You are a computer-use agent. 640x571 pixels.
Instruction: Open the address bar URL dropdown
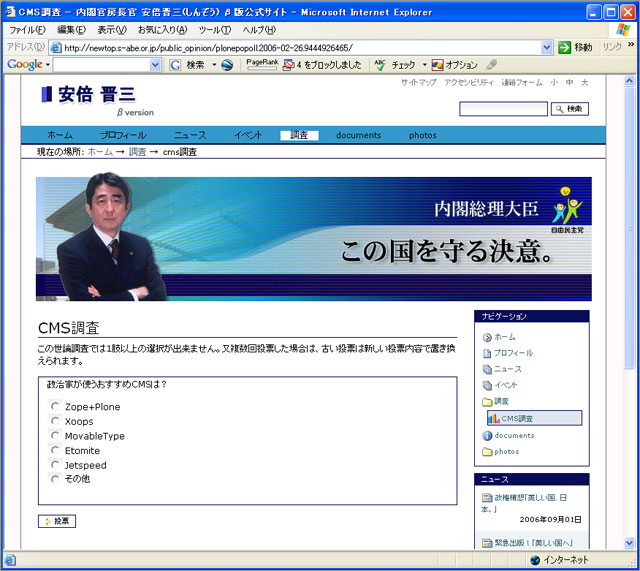547,47
